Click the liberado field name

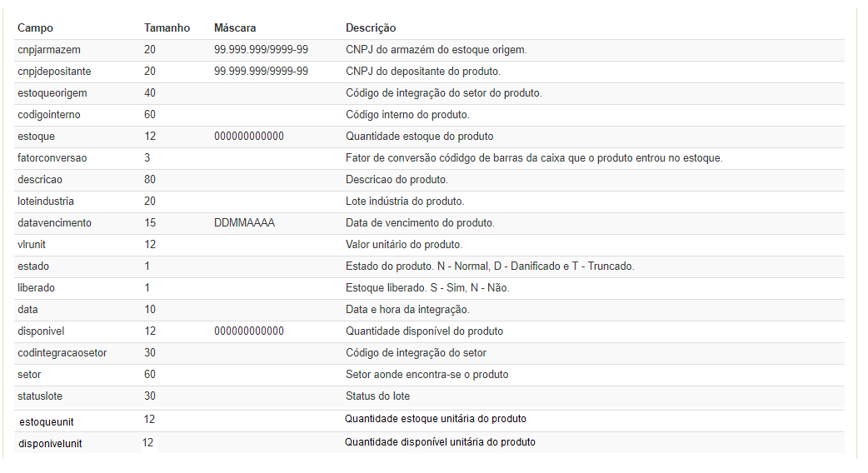37,288
